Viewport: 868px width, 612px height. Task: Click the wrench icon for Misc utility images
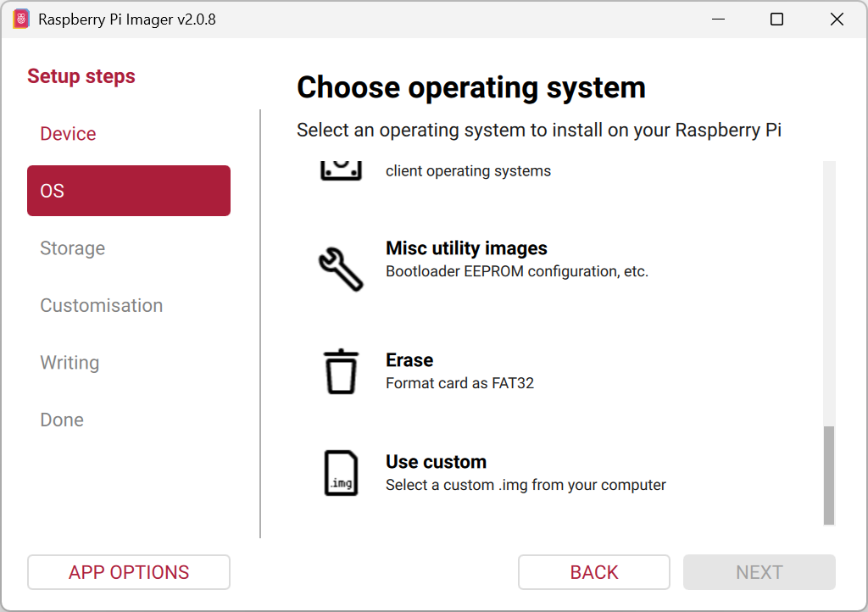click(x=341, y=269)
